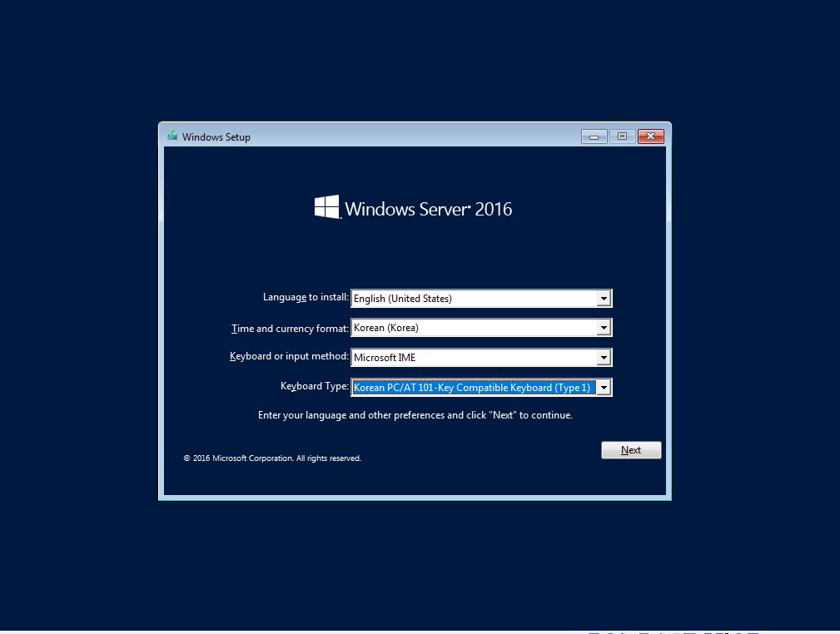Click the 'Keyboard Type:' label
Viewport: 840px width, 634px height.
point(315,386)
